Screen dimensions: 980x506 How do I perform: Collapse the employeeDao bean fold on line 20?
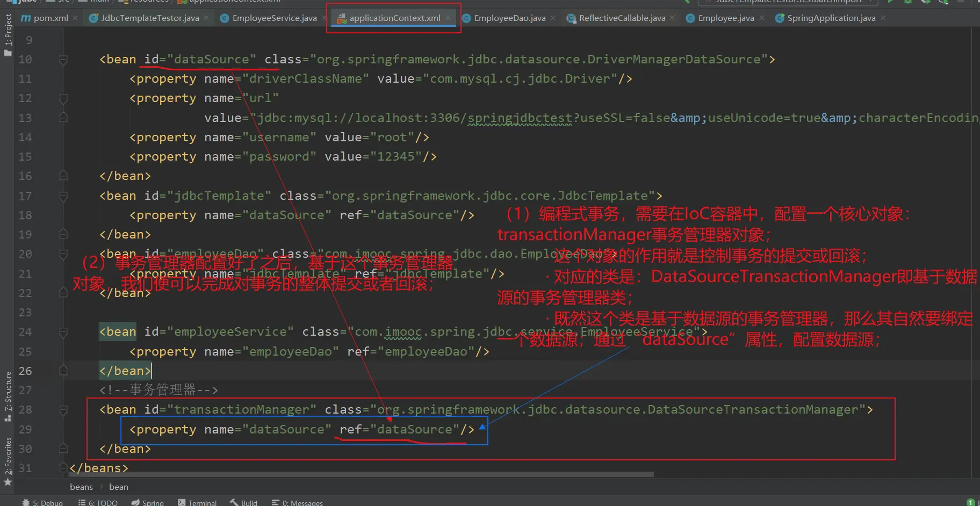point(63,254)
